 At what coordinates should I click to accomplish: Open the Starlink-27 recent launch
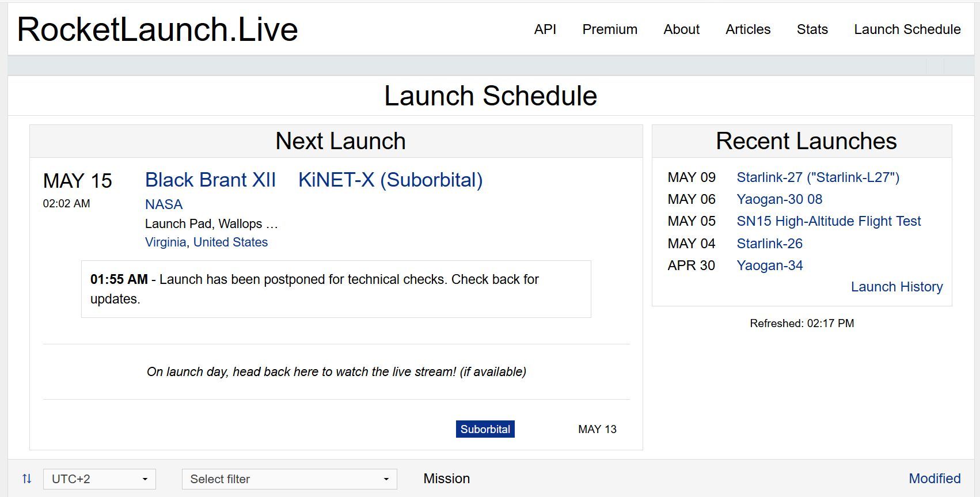click(818, 177)
